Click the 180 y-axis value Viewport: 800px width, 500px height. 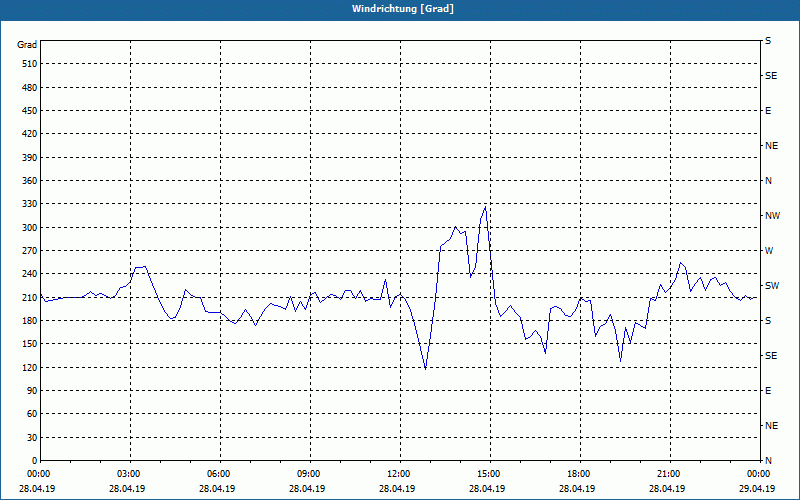30,321
